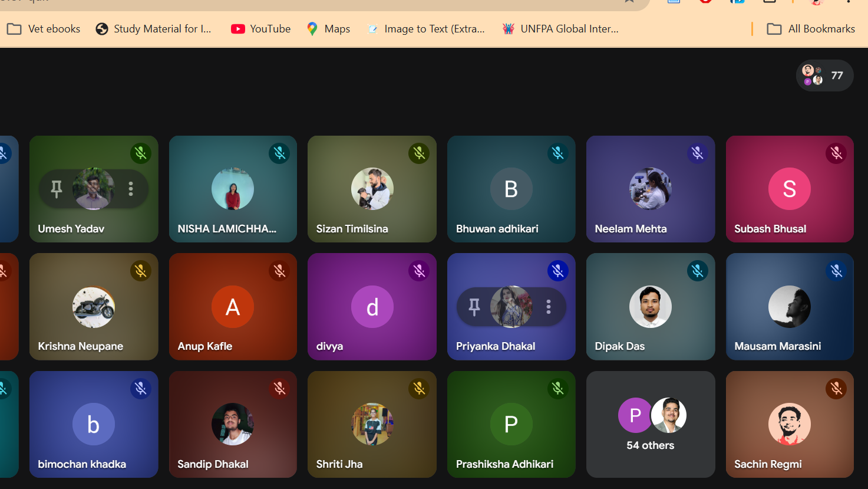Click the name label Sizan Timilsina
Viewport: 868px width, 489px height.
point(352,229)
